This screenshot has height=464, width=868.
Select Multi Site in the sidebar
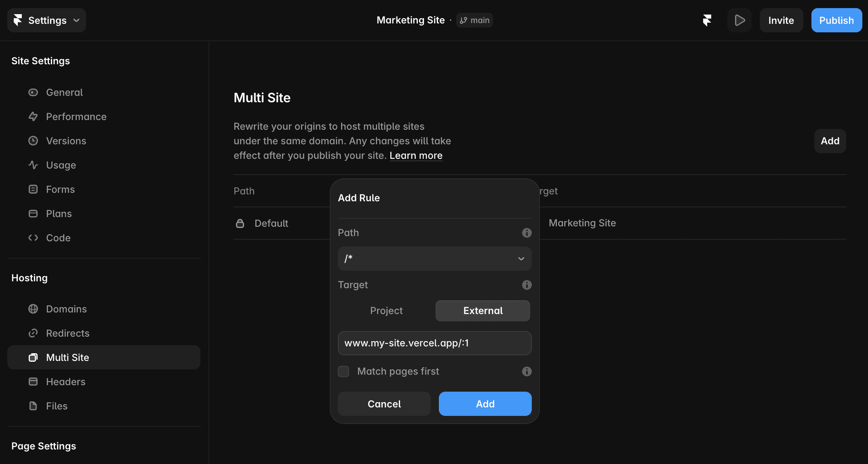click(x=104, y=357)
